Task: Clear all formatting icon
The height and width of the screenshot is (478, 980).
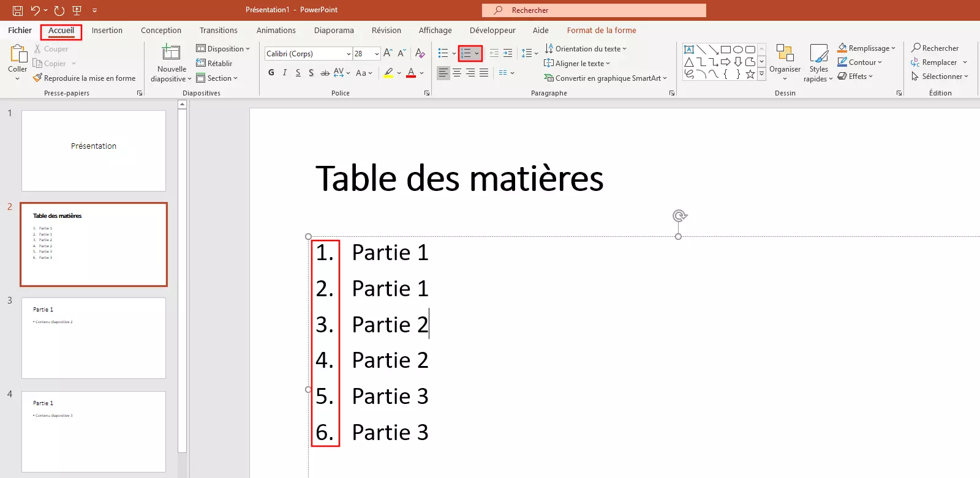Action: coord(420,53)
